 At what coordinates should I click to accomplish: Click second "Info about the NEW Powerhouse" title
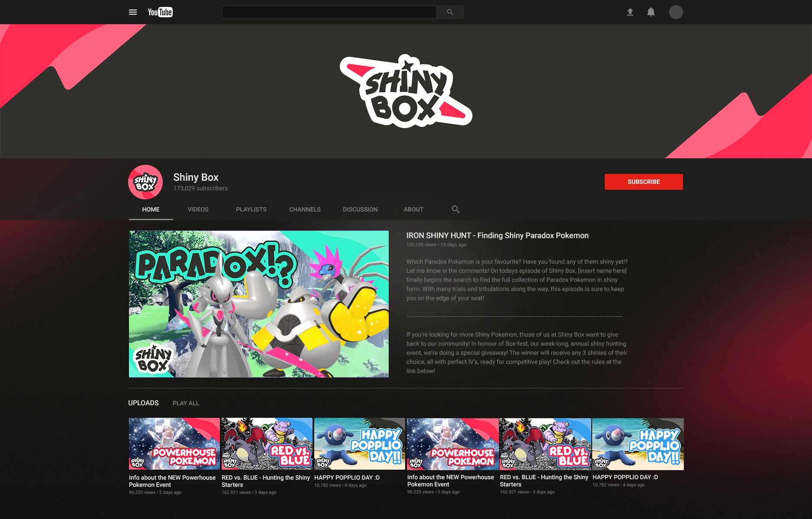pyautogui.click(x=451, y=481)
